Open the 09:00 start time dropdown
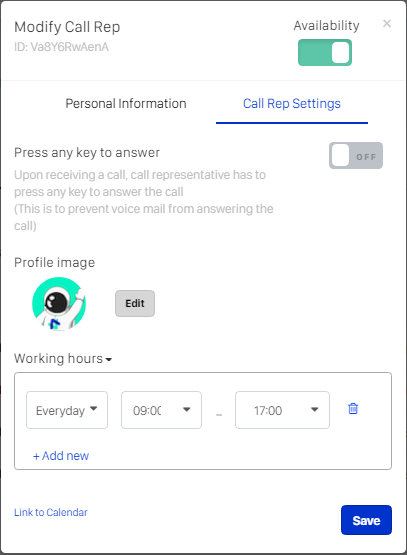407x555 pixels. click(x=161, y=410)
